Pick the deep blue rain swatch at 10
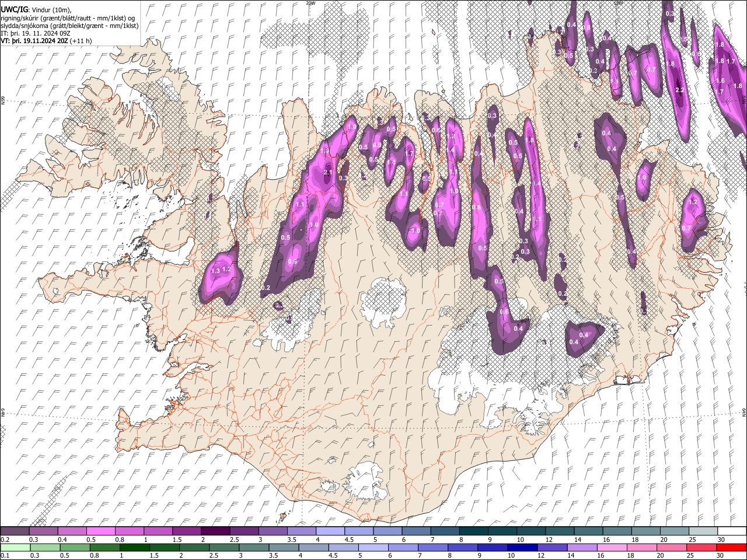The width and height of the screenshot is (747, 560). pyautogui.click(x=522, y=548)
